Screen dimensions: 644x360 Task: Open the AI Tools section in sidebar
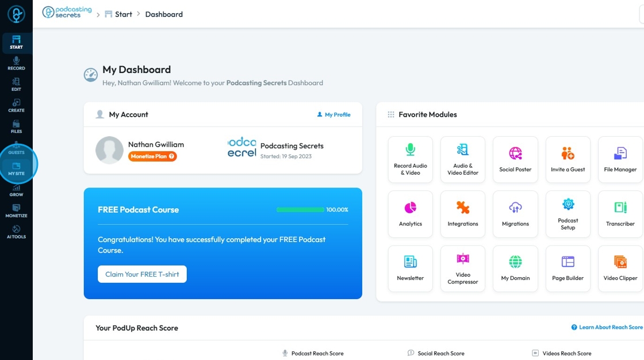(x=17, y=232)
